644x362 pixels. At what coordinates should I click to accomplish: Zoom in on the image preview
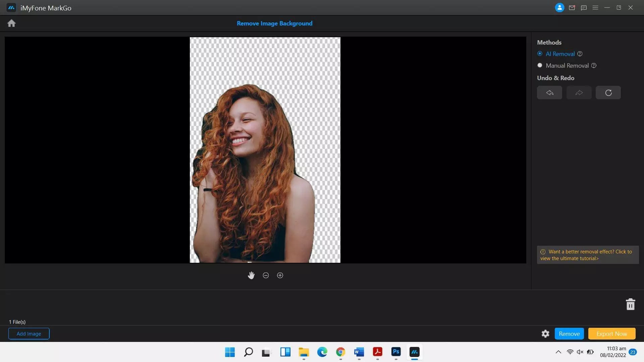click(280, 275)
